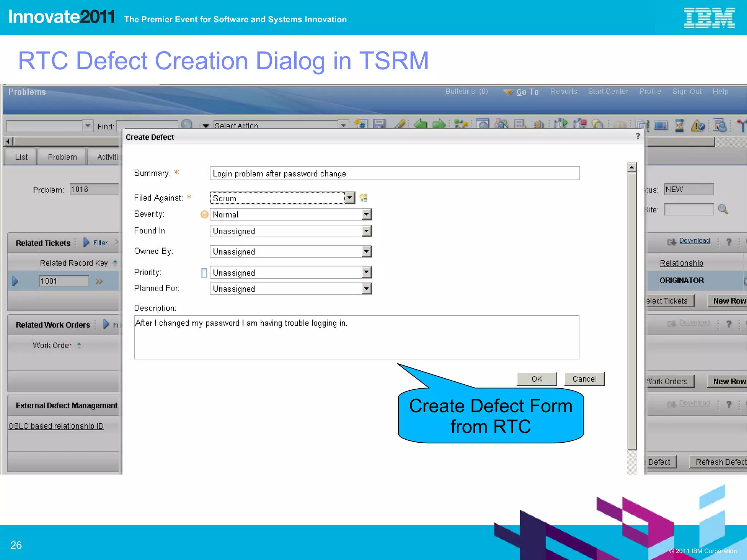This screenshot has height=560, width=747.
Task: Click OK in Create Defect dialog
Action: click(x=537, y=379)
